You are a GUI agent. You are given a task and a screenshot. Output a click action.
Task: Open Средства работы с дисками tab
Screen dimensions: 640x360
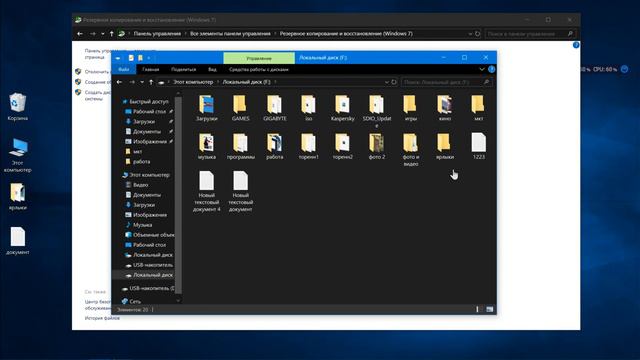click(259, 69)
